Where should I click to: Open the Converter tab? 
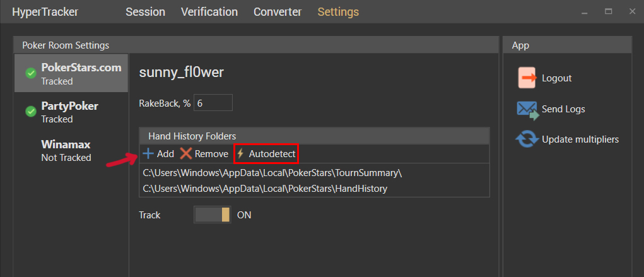coord(278,12)
